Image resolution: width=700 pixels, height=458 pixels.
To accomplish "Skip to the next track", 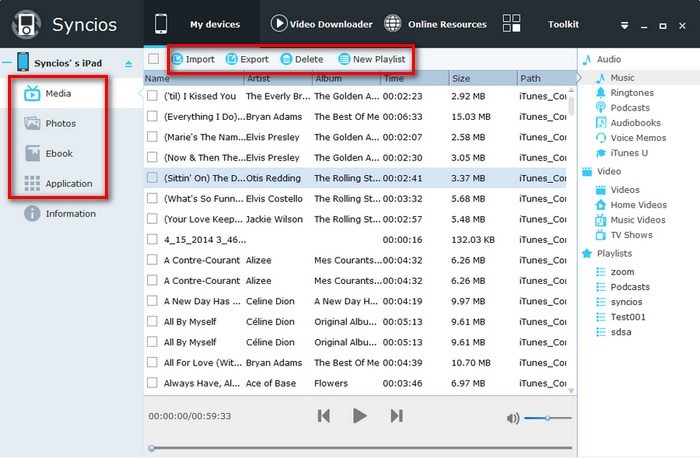I will point(396,416).
